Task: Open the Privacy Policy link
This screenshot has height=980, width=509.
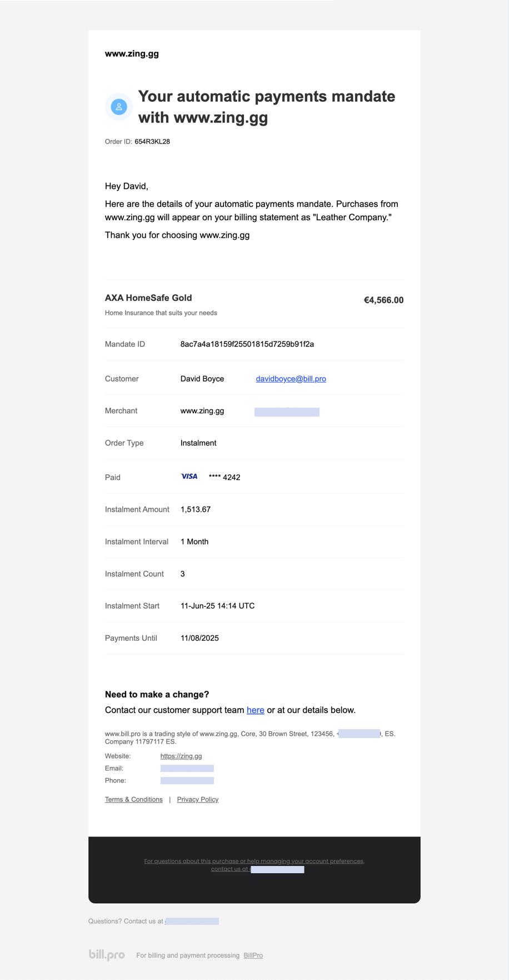Action: click(198, 800)
